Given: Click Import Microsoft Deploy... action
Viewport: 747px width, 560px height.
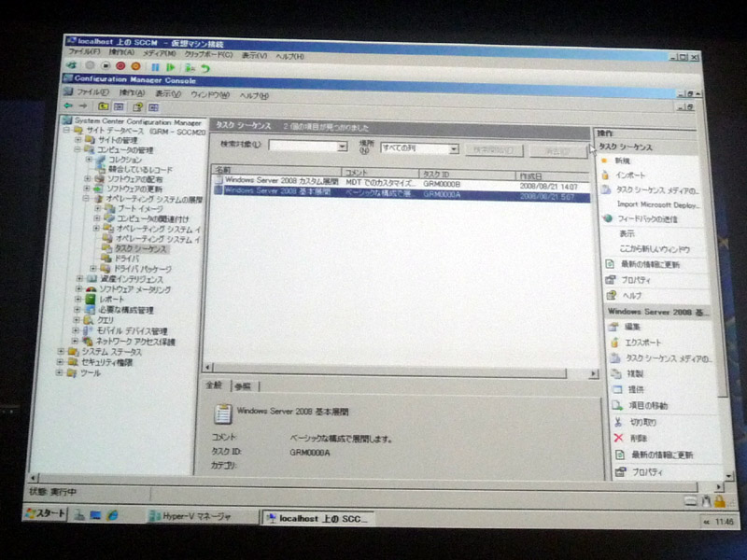Looking at the screenshot, I should click(x=658, y=204).
